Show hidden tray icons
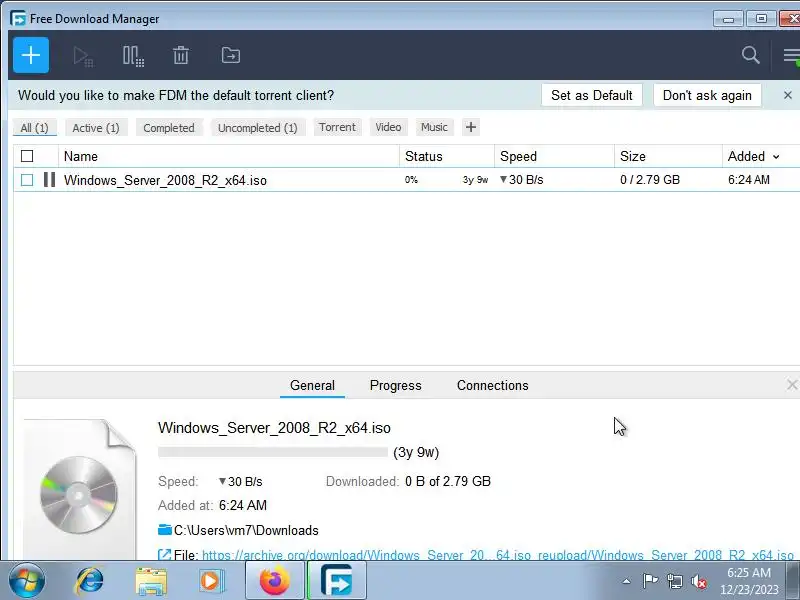The height and width of the screenshot is (600, 800). [x=627, y=581]
